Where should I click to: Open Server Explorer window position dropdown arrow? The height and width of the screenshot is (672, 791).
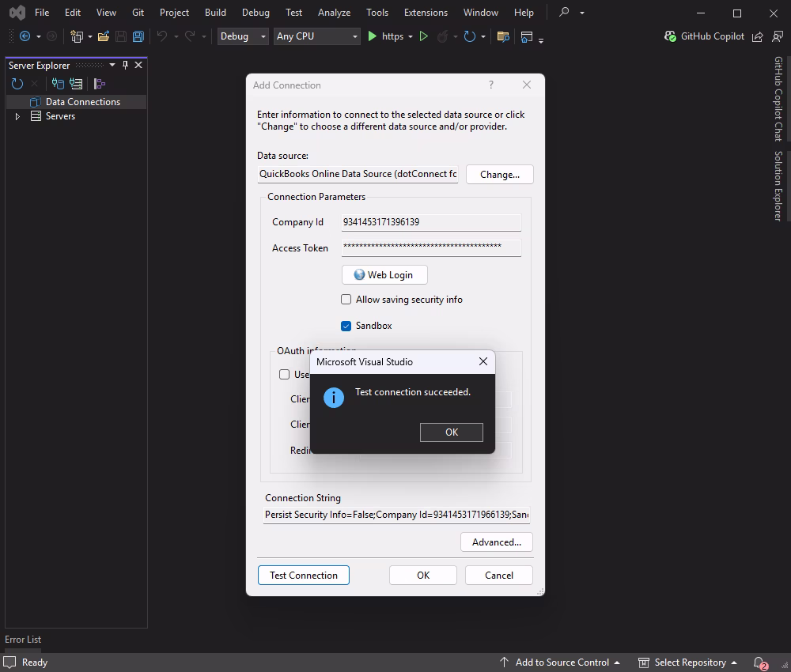(112, 65)
